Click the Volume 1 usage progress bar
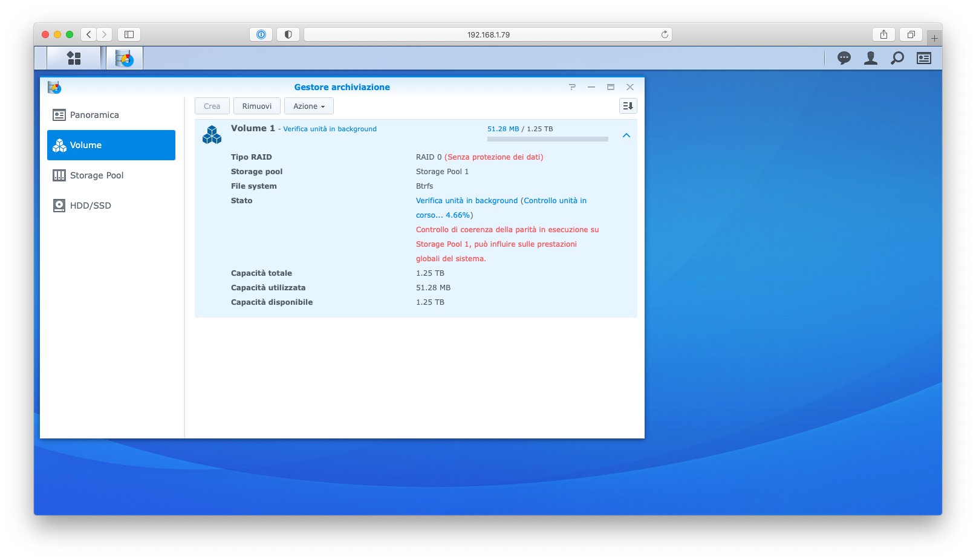Image resolution: width=976 pixels, height=560 pixels. click(x=547, y=139)
